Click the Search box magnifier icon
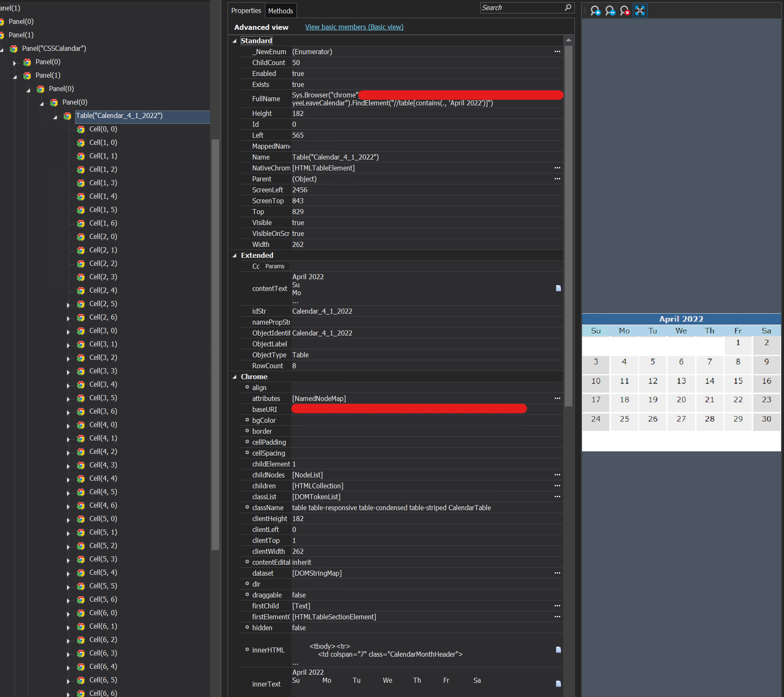 click(x=568, y=8)
